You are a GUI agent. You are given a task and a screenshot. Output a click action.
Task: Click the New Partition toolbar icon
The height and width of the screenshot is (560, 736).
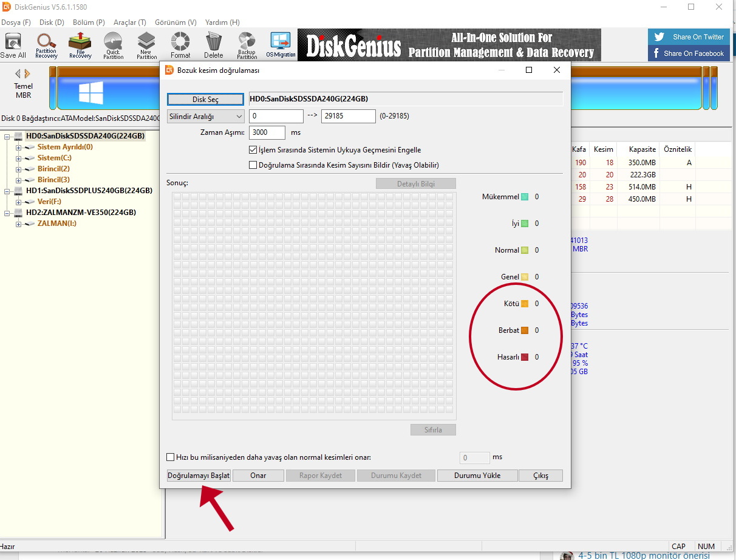146,46
